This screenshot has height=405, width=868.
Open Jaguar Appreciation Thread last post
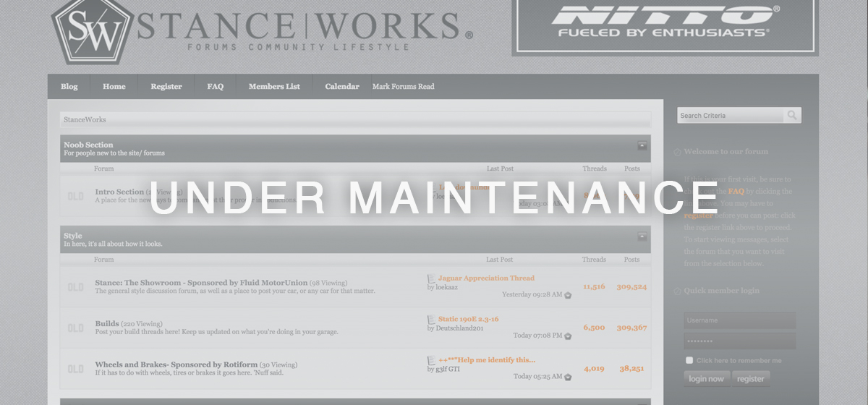[x=486, y=278]
